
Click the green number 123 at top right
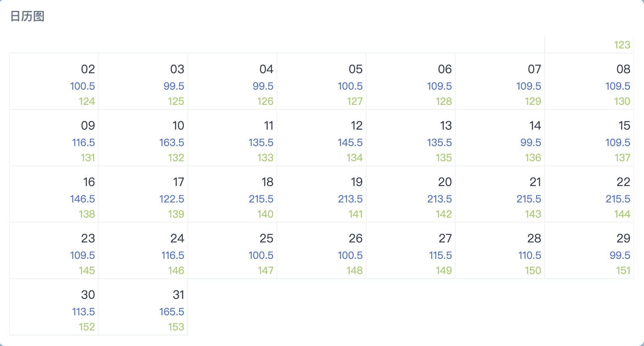pos(622,45)
